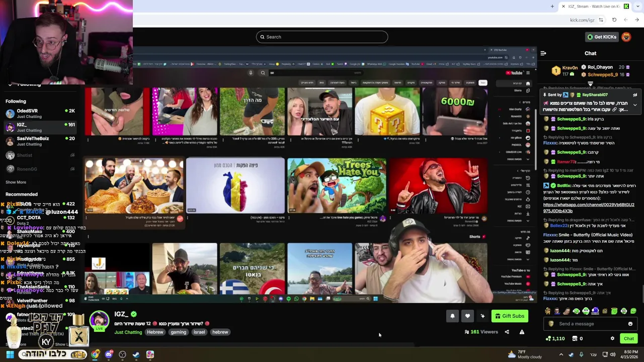
Task: Click the IGZ_ streamer live avatar
Action: [x=99, y=321]
